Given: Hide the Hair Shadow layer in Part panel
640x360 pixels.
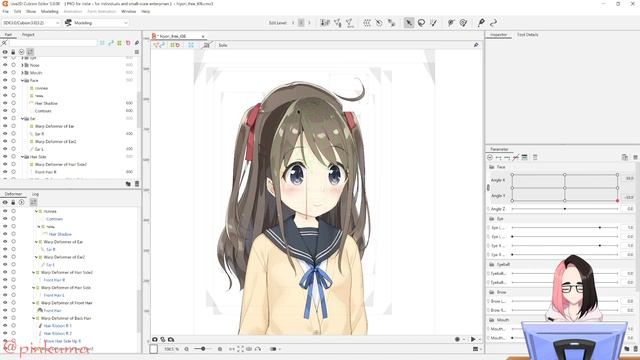Looking at the screenshot, I should [5, 103].
